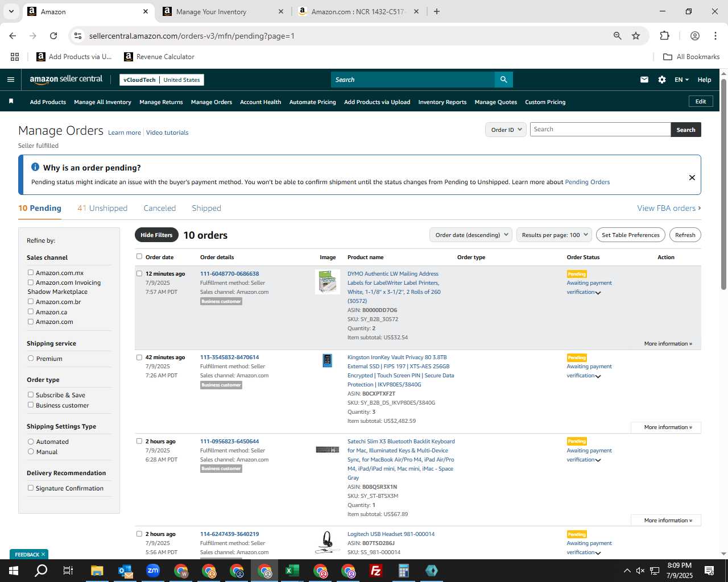Choose the Automated shipping settings radio
The height and width of the screenshot is (582, 728).
(x=31, y=441)
